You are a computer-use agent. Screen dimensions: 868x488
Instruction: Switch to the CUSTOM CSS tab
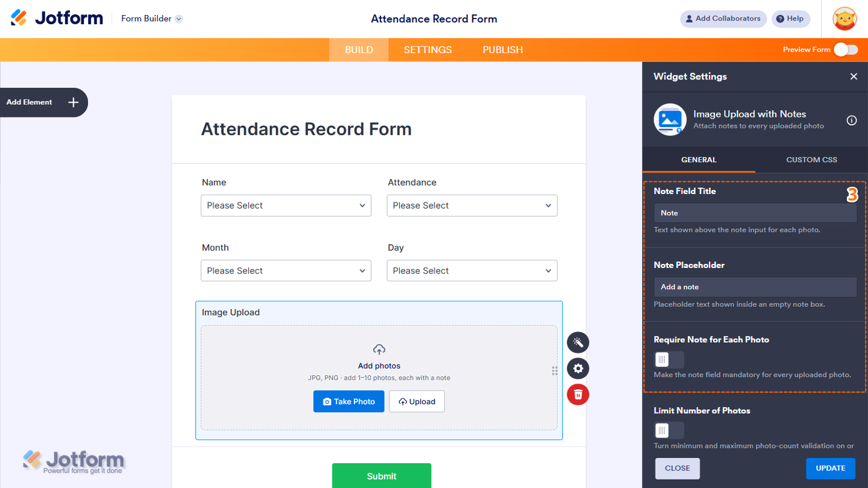pos(811,160)
